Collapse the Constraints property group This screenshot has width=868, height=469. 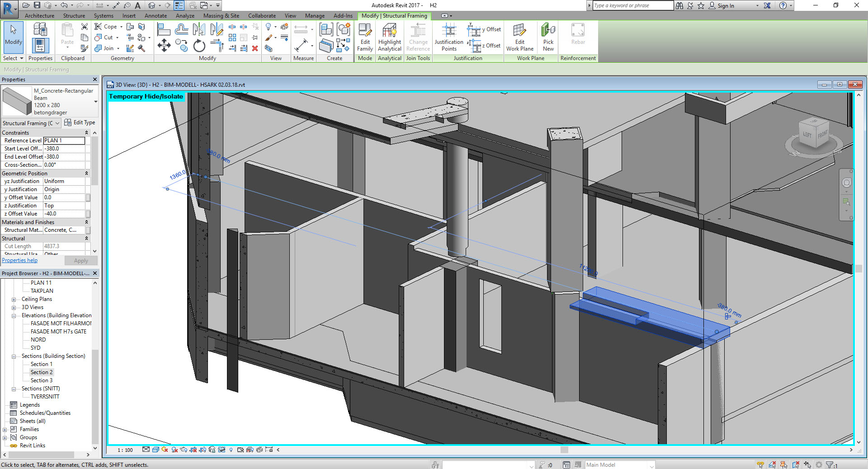tap(86, 133)
